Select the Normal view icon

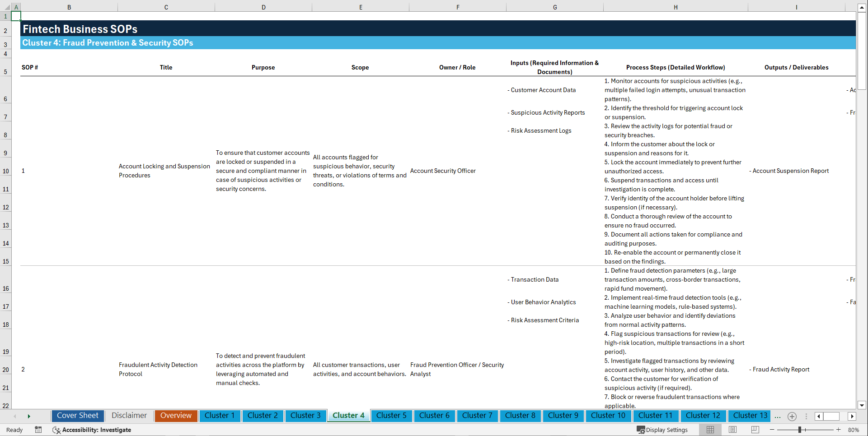(710, 430)
